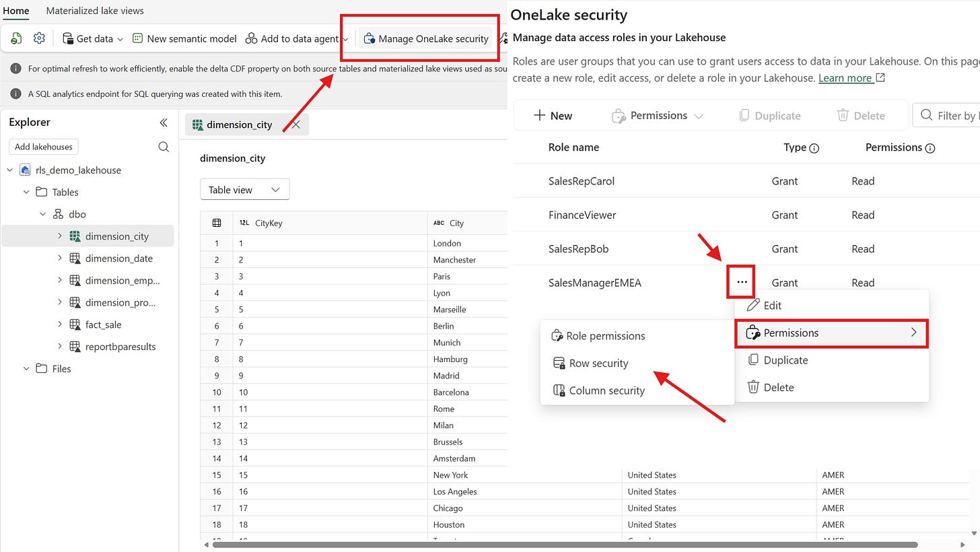This screenshot has height=552, width=980.
Task: Click the Marseille cell
Action: (467, 310)
